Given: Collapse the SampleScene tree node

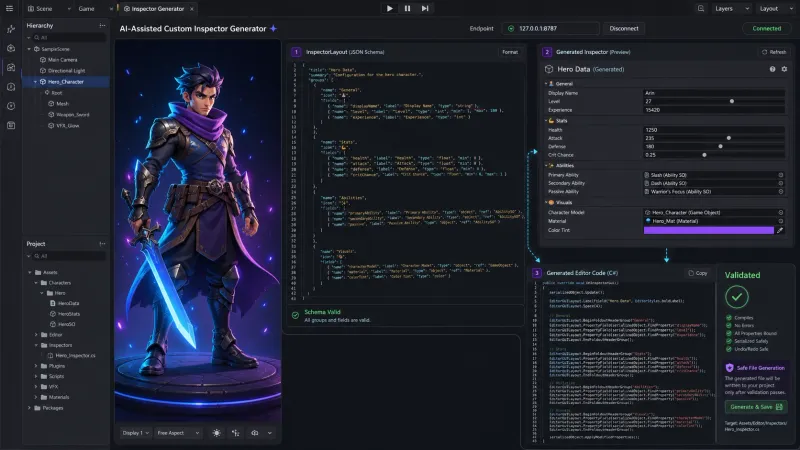Looking at the screenshot, I should pyautogui.click(x=29, y=49).
